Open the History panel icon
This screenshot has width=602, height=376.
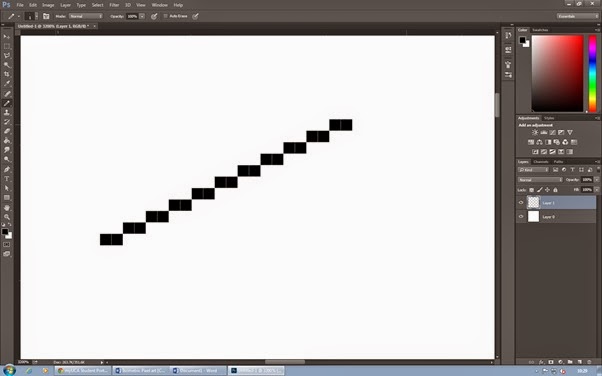pos(508,35)
